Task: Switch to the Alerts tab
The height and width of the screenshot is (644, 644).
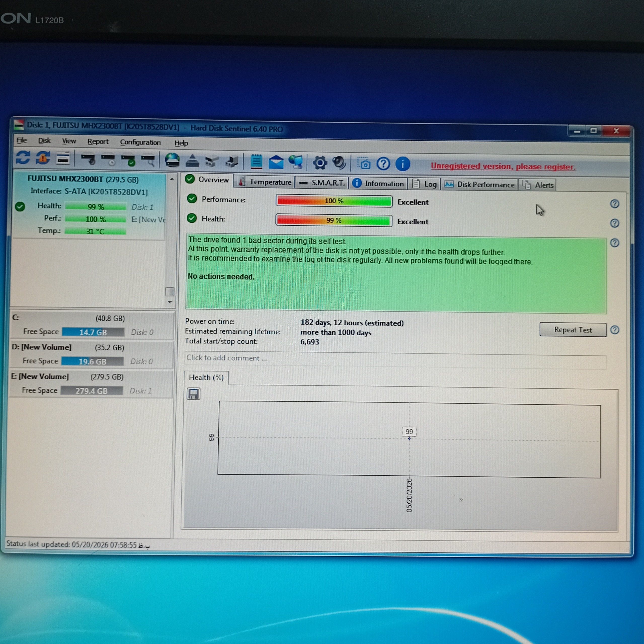Action: click(x=538, y=185)
